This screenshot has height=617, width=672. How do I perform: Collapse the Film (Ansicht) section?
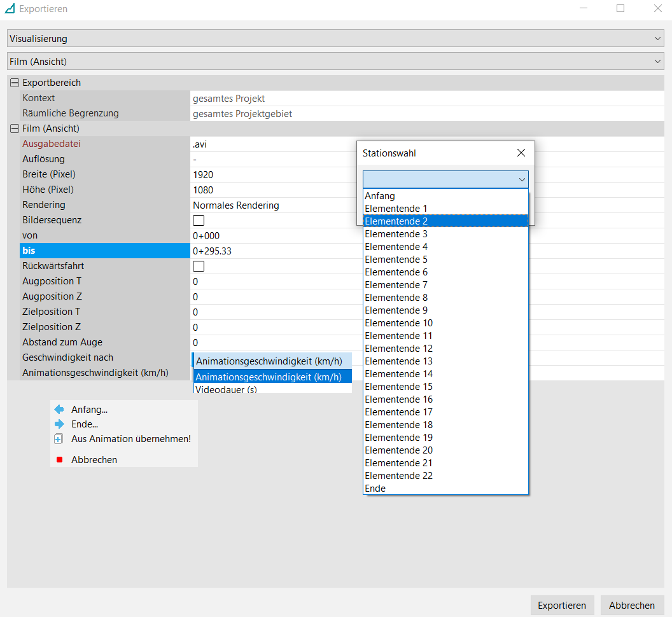coord(15,128)
